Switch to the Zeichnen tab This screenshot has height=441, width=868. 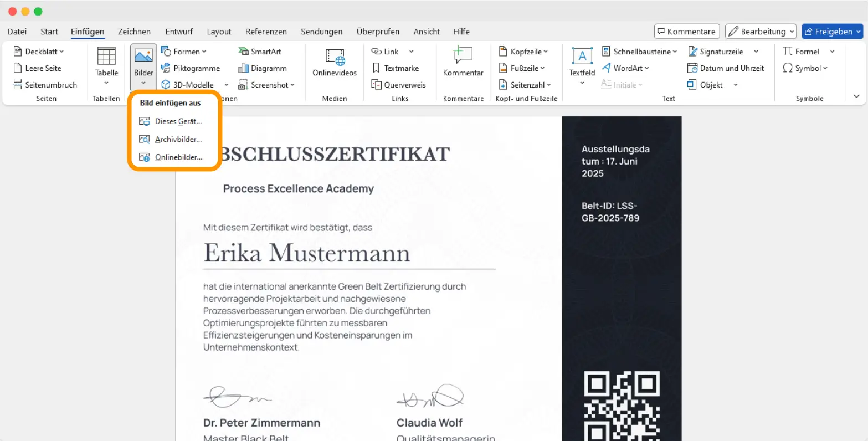(134, 32)
